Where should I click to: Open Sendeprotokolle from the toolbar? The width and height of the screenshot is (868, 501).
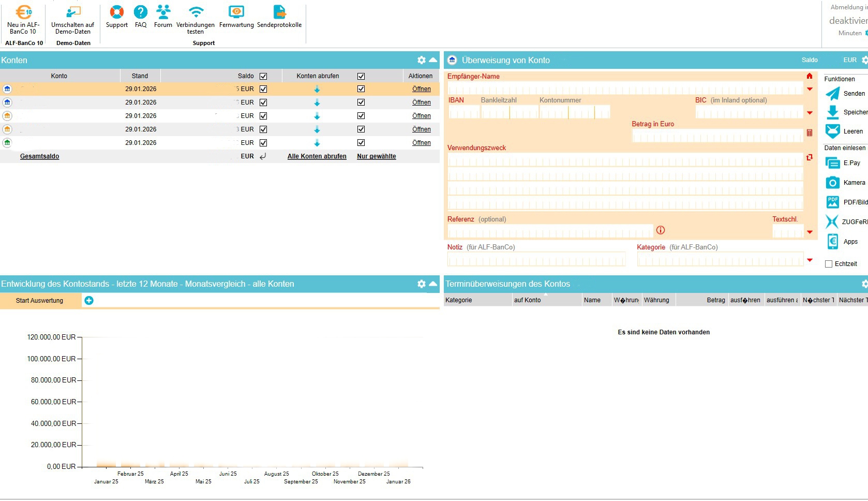coord(279,12)
